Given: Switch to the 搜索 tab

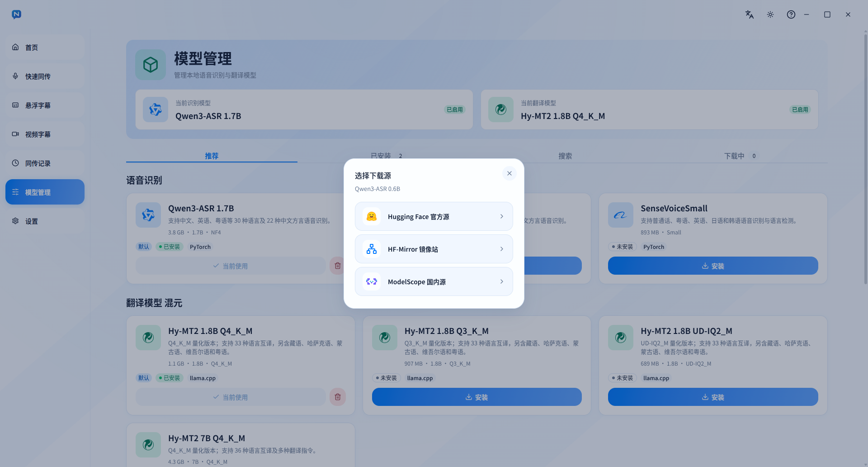Looking at the screenshot, I should pyautogui.click(x=565, y=156).
